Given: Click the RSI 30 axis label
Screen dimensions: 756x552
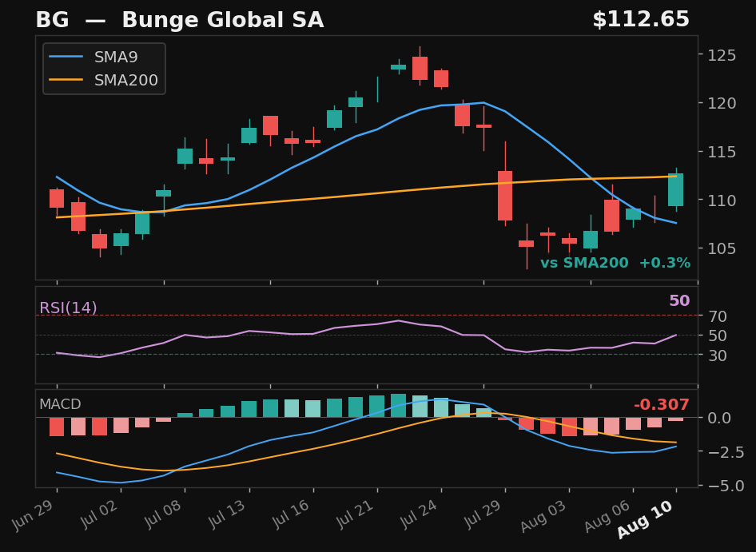Looking at the screenshot, I should click(x=718, y=355).
